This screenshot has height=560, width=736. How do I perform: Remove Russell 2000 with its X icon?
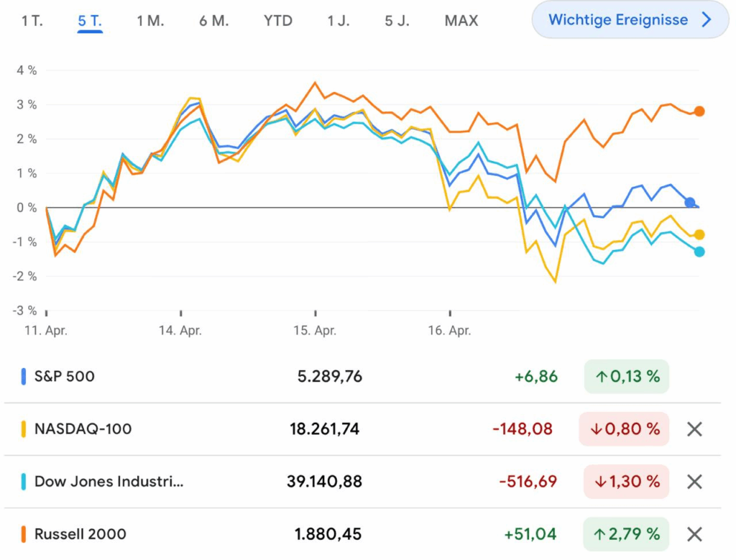[x=694, y=534]
